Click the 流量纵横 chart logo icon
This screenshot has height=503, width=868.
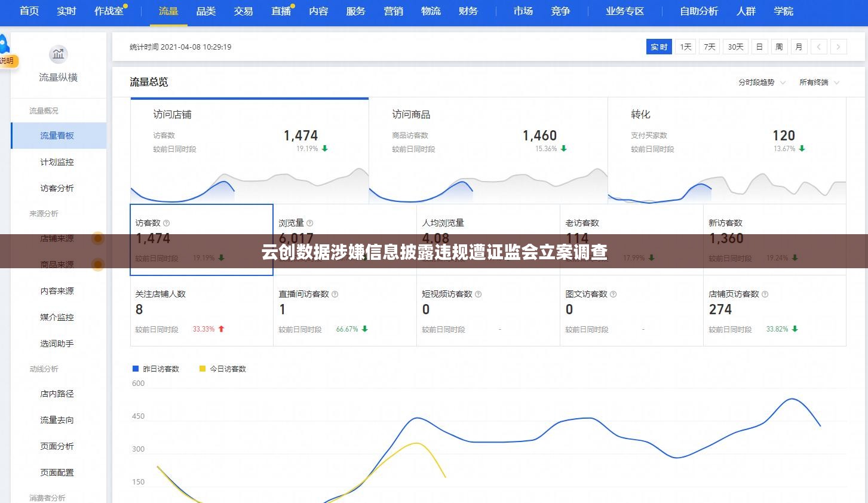59,54
